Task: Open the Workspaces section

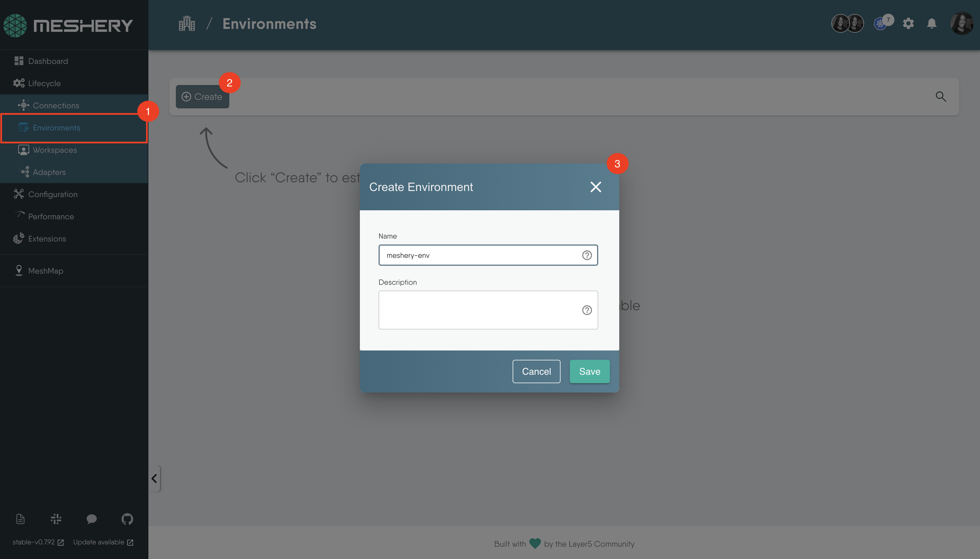Action: pyautogui.click(x=55, y=150)
